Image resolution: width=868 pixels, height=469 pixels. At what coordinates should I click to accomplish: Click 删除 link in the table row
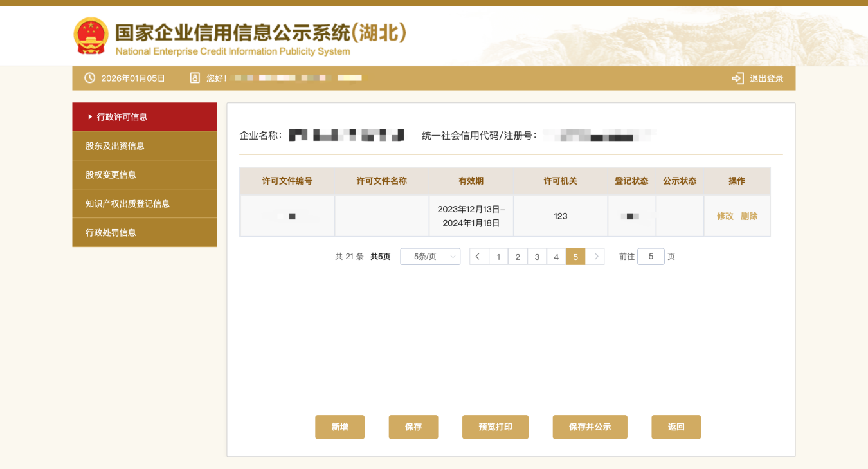point(749,216)
